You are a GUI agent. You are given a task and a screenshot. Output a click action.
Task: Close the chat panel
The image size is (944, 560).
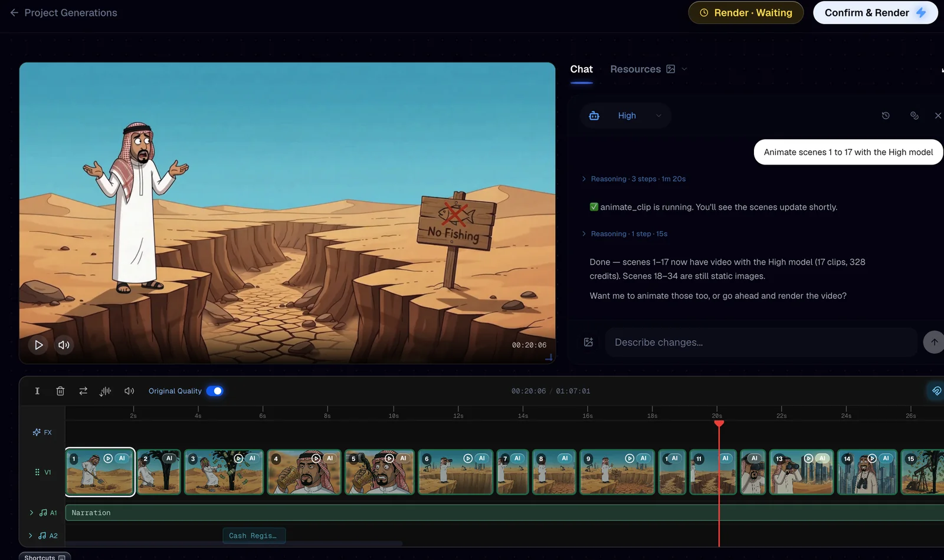click(x=938, y=116)
